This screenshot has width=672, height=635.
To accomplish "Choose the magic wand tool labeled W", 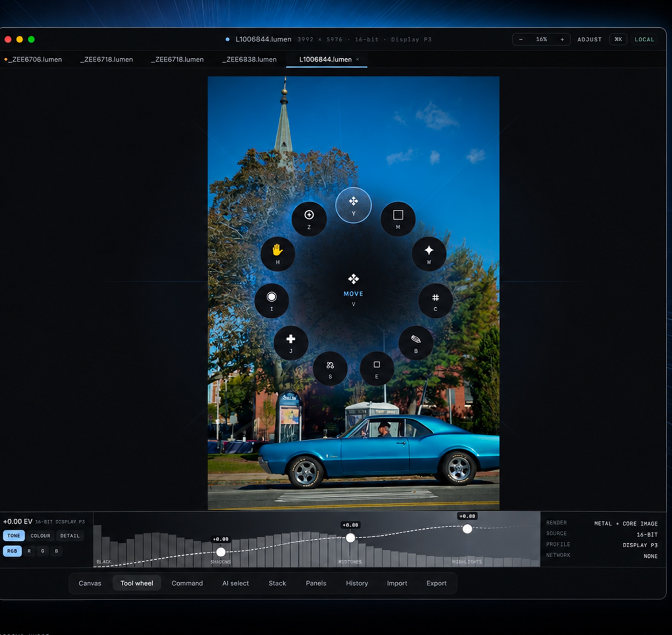I will click(429, 254).
